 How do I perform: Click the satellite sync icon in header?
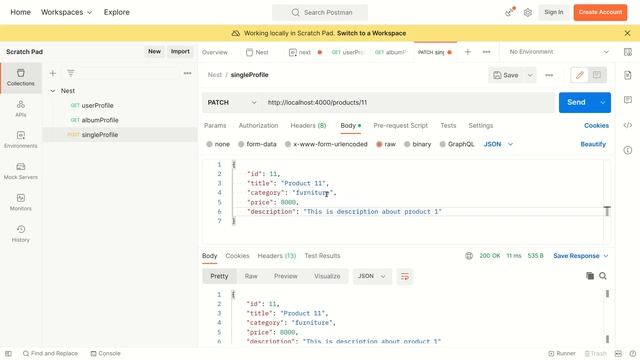(x=509, y=12)
